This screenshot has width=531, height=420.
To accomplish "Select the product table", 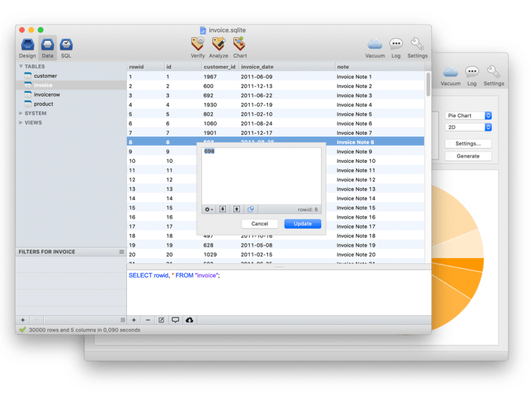I will [71, 104].
